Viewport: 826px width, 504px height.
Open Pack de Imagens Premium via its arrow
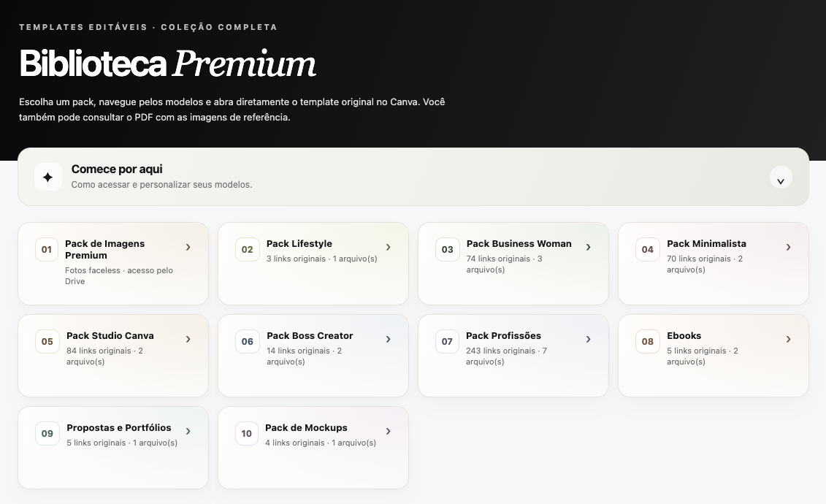[188, 247]
